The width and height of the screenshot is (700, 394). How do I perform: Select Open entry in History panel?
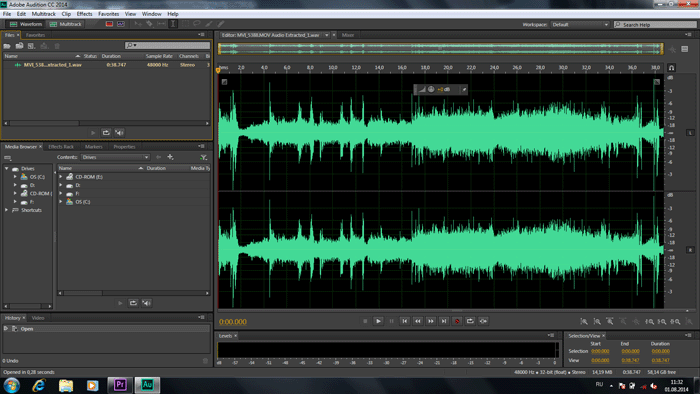tap(106, 329)
